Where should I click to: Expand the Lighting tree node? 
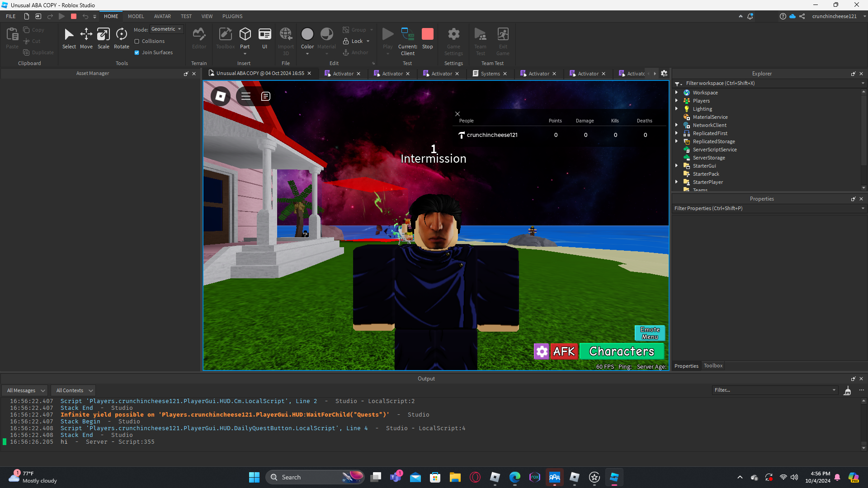coord(677,109)
